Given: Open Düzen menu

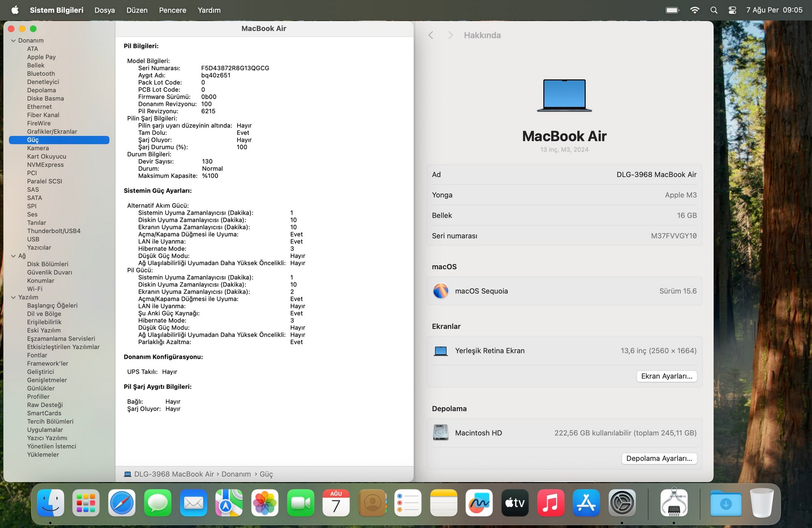Looking at the screenshot, I should tap(137, 10).
